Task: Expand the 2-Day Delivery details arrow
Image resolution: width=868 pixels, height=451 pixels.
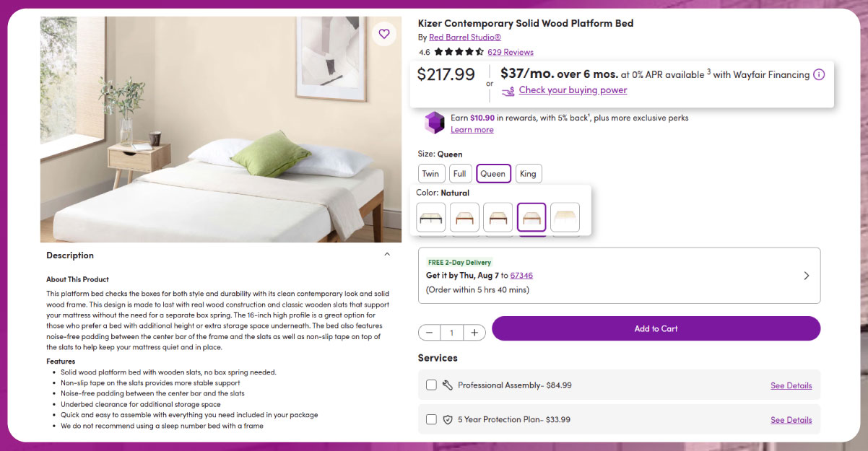Action: point(807,275)
